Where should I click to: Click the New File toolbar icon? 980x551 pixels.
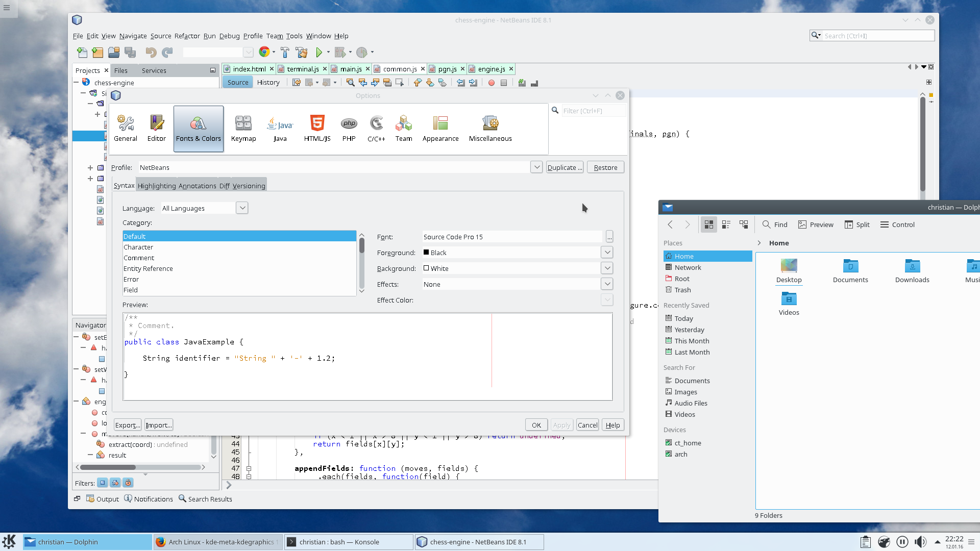pos(82,52)
